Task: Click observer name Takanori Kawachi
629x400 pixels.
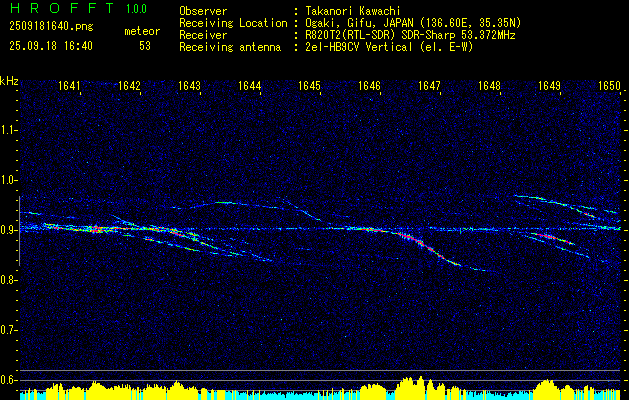Action: (351, 11)
